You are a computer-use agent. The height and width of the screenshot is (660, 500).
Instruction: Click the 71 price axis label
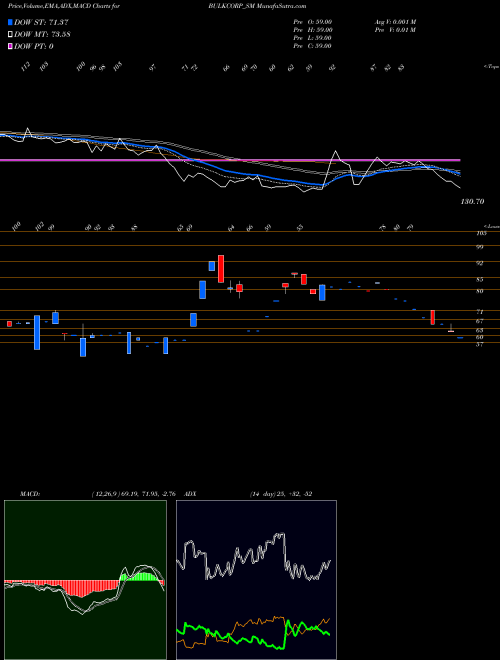(479, 312)
